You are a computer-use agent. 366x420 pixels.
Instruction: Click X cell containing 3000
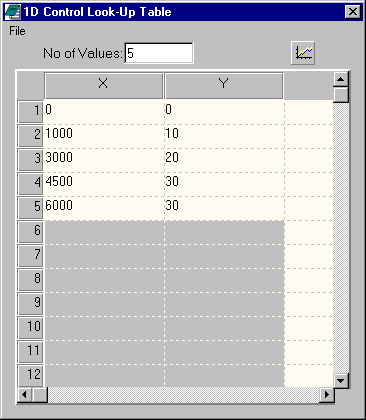pyautogui.click(x=104, y=160)
